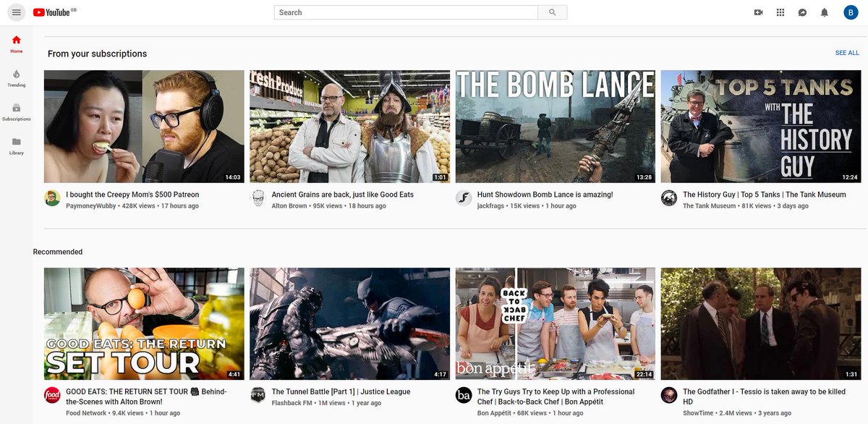868x424 pixels.
Task: Click the 'From your subscriptions' heading
Action: coord(97,54)
